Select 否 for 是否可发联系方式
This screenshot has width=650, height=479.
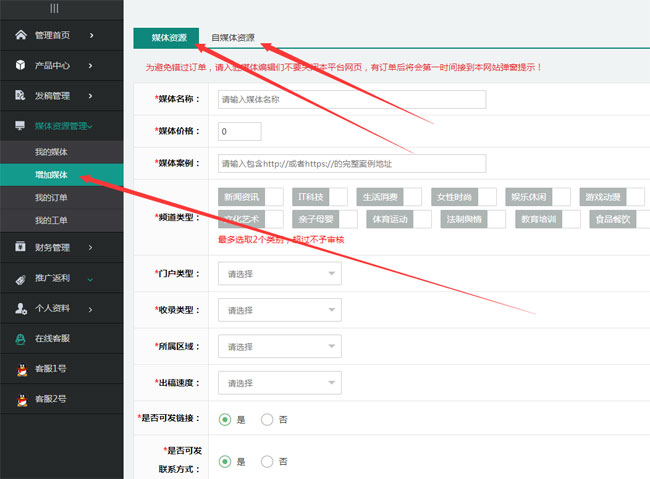(x=267, y=461)
